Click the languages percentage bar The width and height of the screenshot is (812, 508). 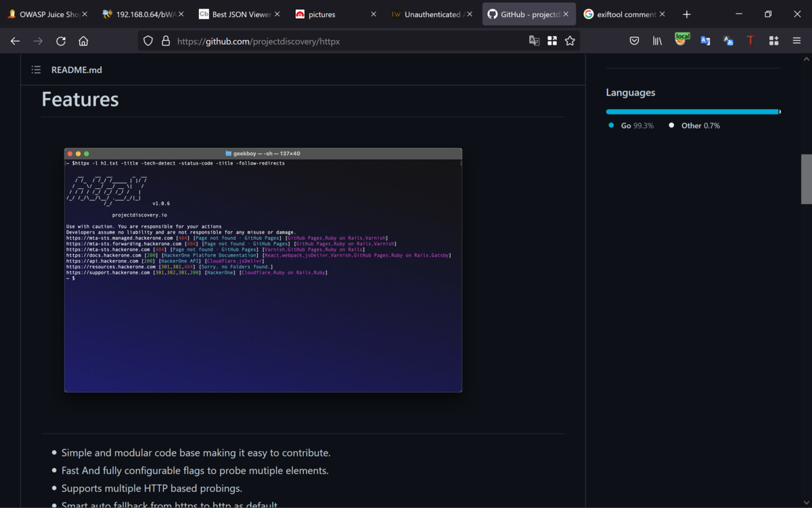693,112
